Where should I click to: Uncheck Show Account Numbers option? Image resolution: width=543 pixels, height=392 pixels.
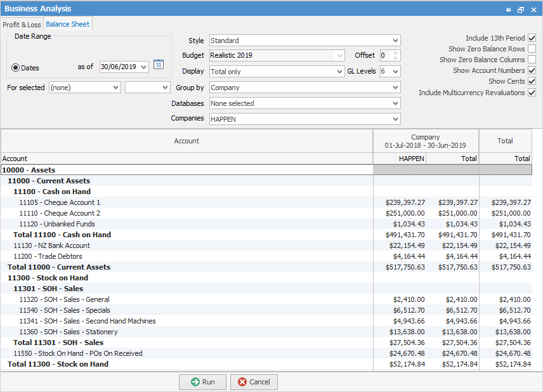(x=532, y=70)
